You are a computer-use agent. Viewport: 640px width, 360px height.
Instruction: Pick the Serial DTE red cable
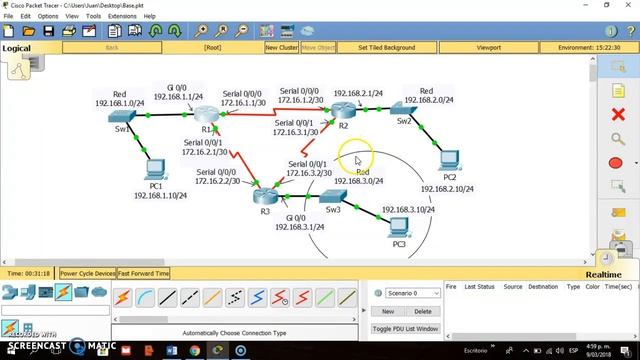(x=302, y=298)
